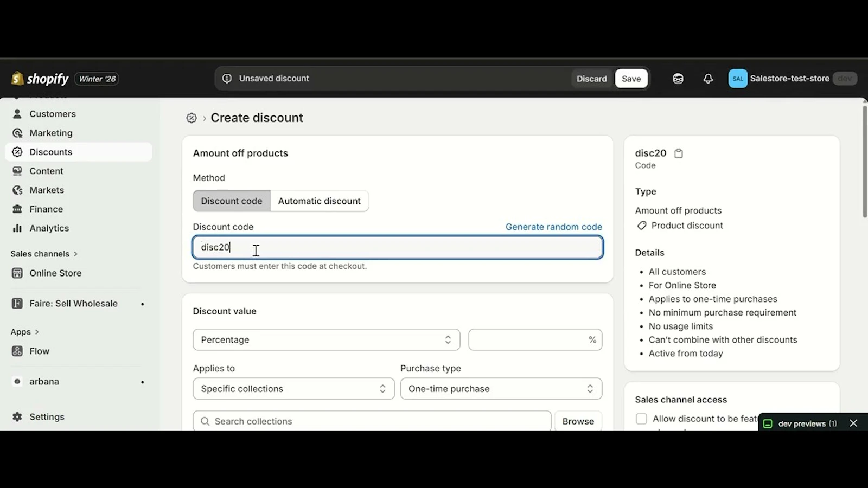The width and height of the screenshot is (868, 488).
Task: Click the dev badge beside store name
Action: point(845,79)
